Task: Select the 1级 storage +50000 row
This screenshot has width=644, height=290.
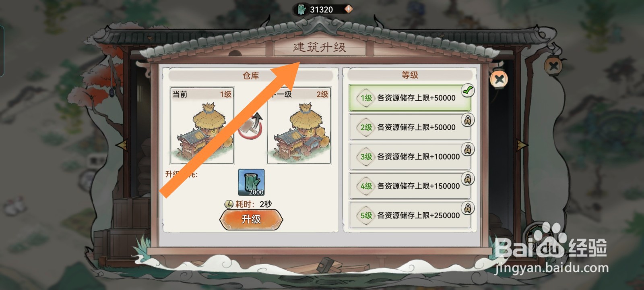Action: (x=410, y=98)
